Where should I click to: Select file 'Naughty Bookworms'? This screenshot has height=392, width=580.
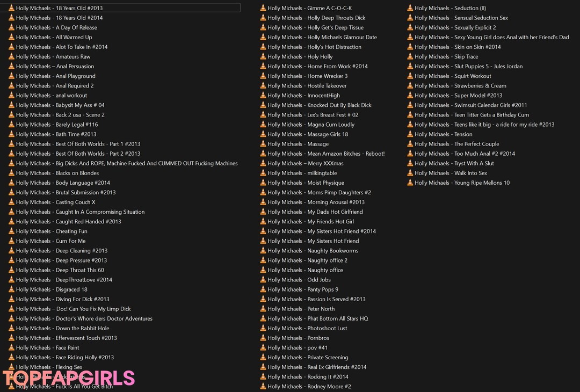[313, 251]
